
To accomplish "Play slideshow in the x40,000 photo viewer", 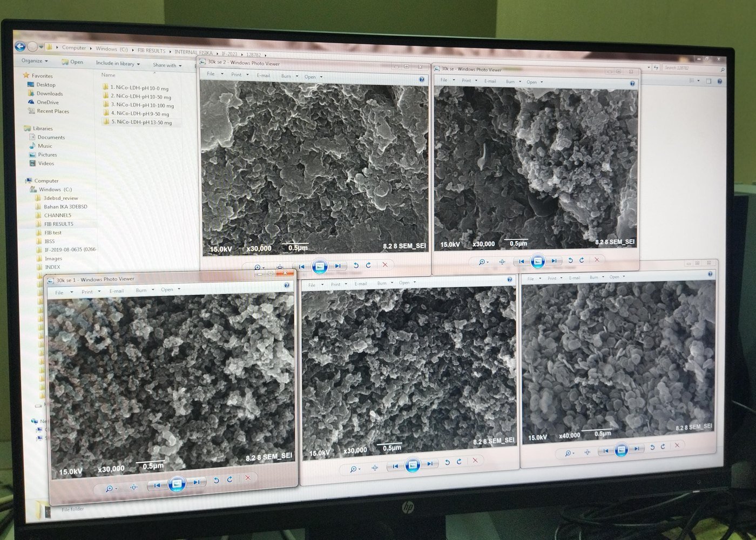I will 621,449.
